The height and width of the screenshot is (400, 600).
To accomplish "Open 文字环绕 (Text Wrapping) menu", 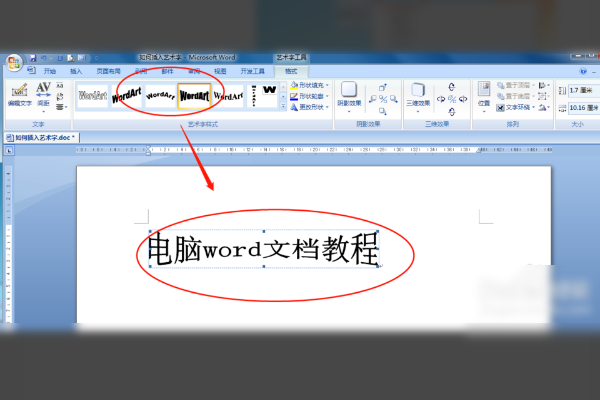I will (x=515, y=108).
